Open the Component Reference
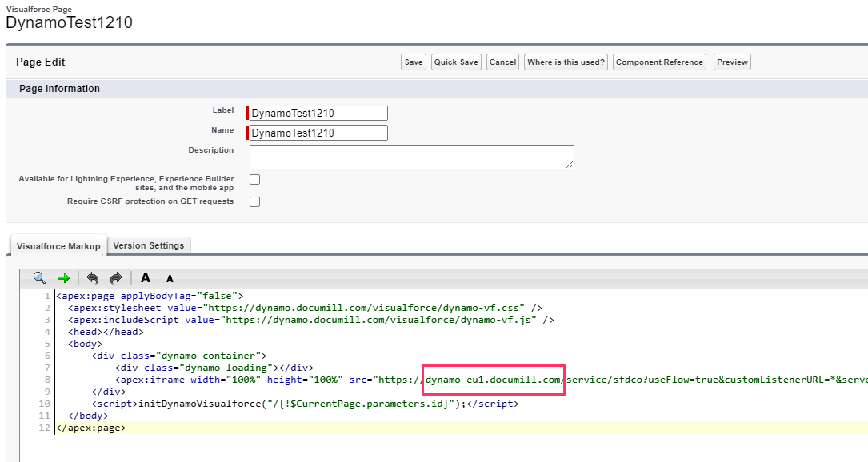868x462 pixels. point(659,62)
